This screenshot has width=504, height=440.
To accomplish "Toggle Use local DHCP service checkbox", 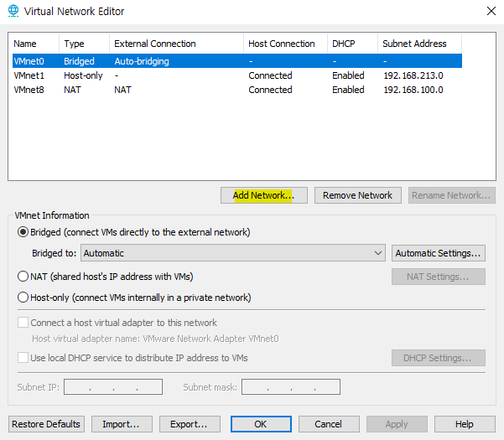I will (23, 358).
